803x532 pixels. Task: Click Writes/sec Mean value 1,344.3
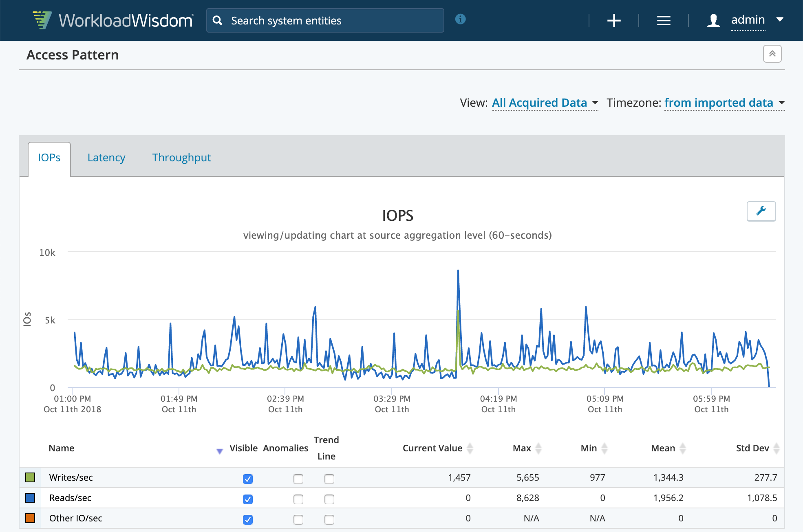(668, 477)
